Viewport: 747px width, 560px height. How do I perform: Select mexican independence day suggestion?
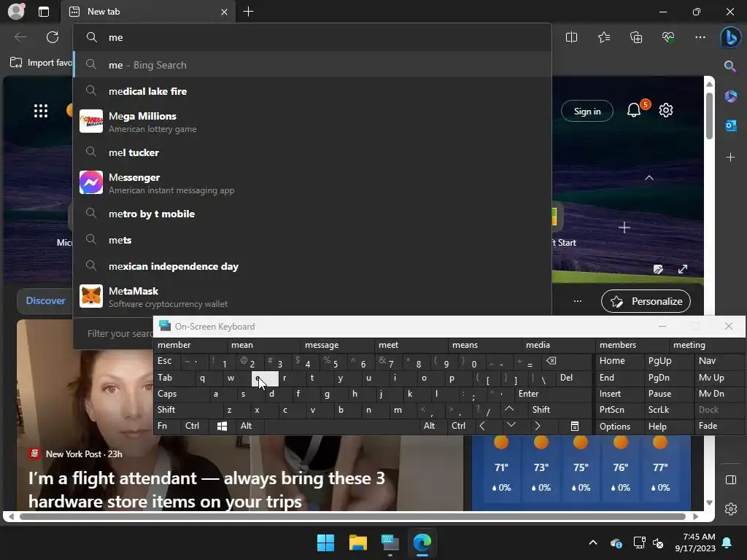312,266
